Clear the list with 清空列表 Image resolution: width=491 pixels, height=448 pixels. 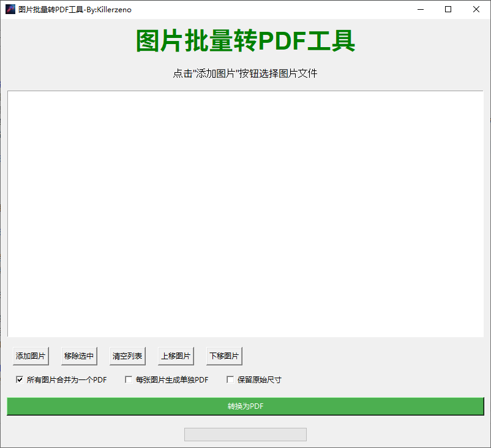click(x=127, y=356)
